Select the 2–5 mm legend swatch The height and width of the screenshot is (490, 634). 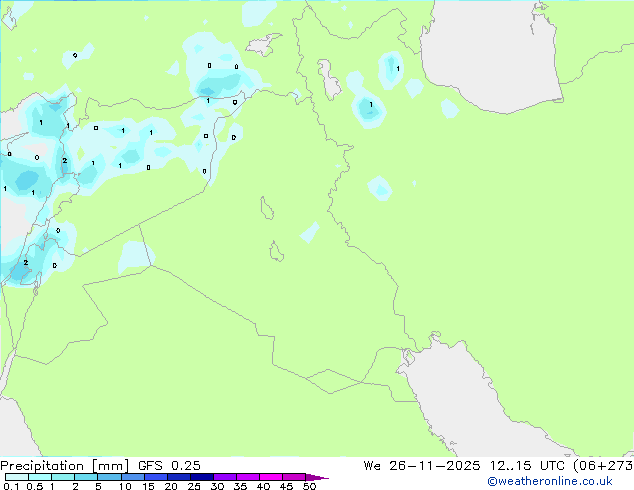[x=86, y=477]
